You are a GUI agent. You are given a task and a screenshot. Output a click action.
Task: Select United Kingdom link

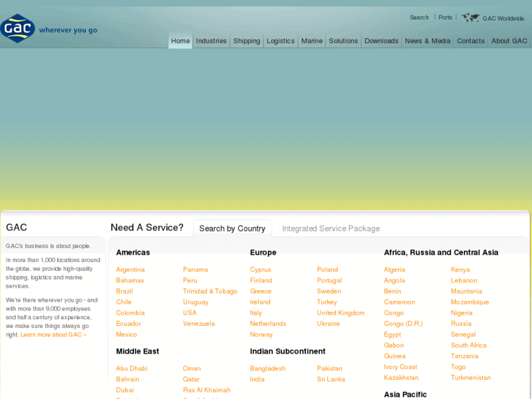coord(341,313)
